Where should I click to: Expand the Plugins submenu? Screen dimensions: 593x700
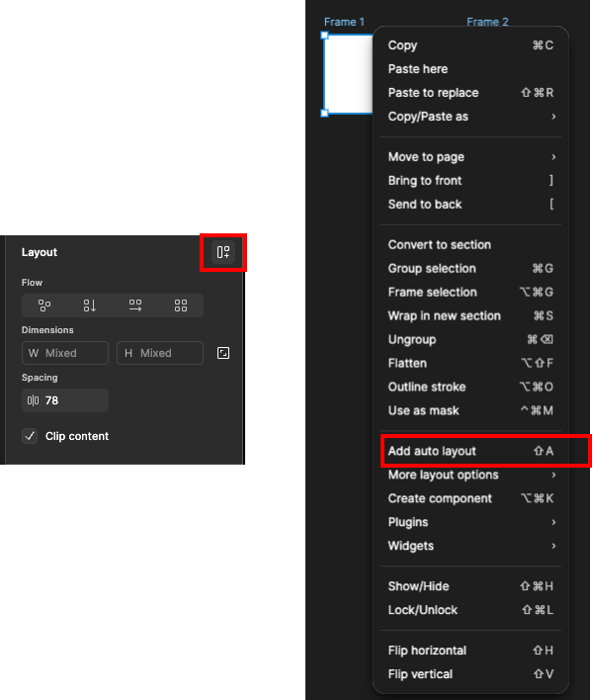click(x=471, y=522)
